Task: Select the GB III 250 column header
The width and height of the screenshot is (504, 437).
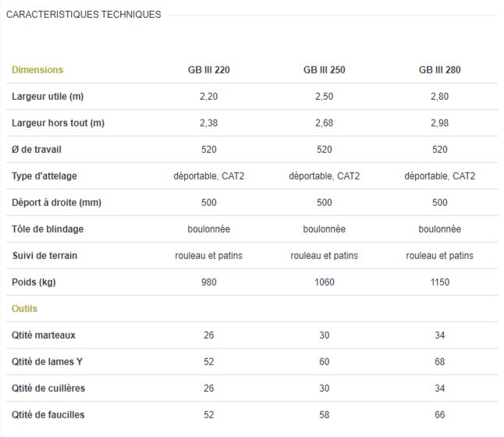Action: tap(324, 69)
